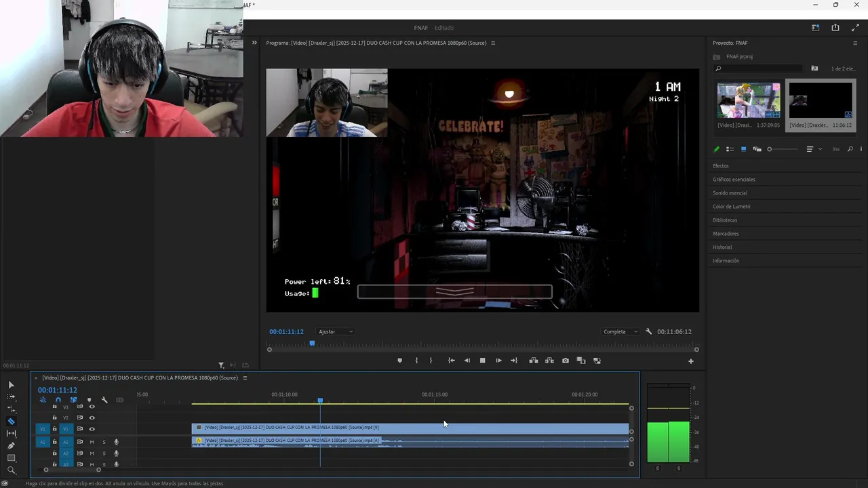Open the workspaces icon in header
The width and height of the screenshot is (868, 488).
pyautogui.click(x=815, y=28)
